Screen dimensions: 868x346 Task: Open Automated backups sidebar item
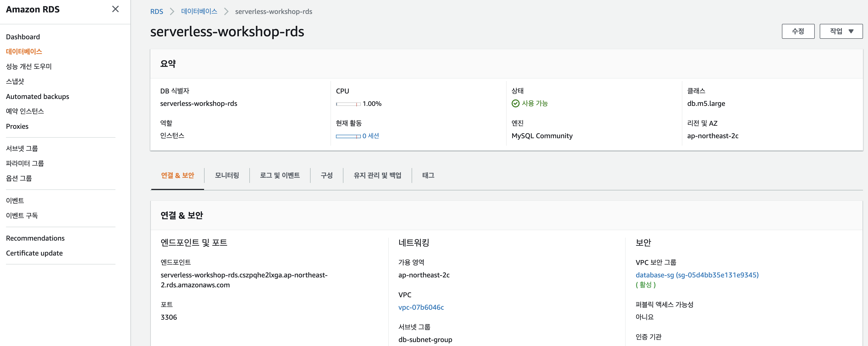37,96
